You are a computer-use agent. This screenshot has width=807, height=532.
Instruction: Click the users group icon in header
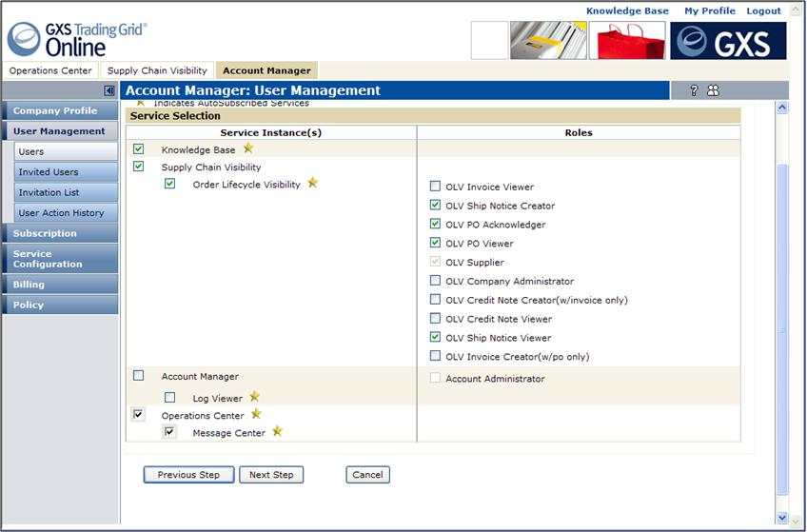713,90
